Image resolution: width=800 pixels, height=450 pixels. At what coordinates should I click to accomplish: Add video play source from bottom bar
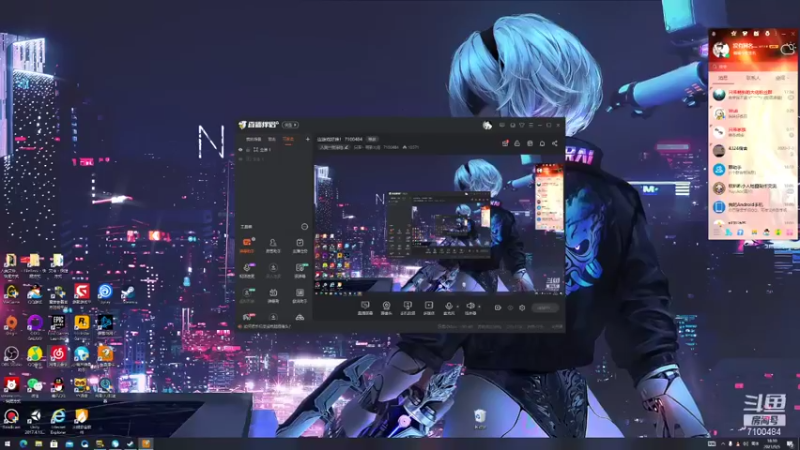point(429,308)
